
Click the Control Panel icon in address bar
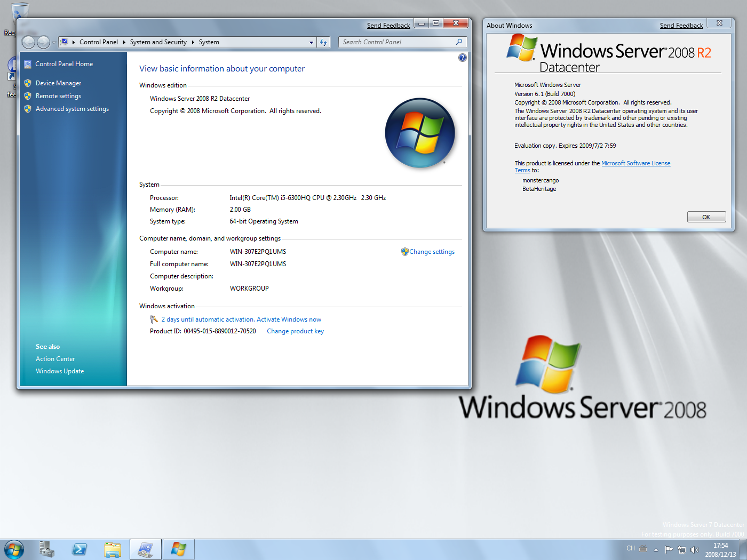click(64, 42)
